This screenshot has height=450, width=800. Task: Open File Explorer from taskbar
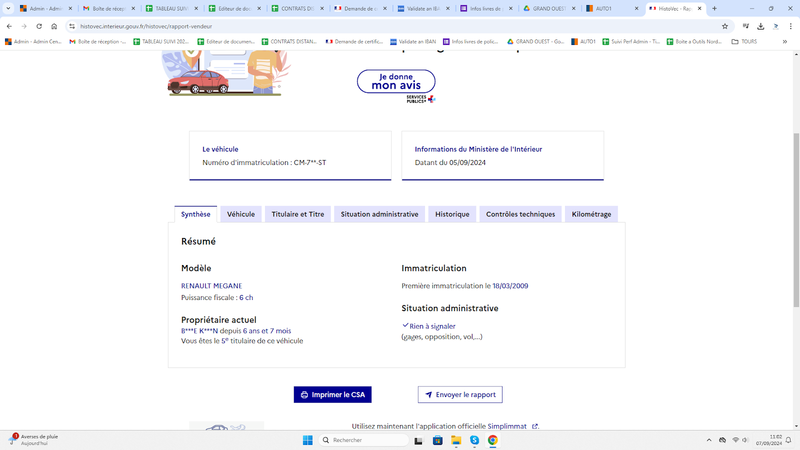click(x=456, y=440)
